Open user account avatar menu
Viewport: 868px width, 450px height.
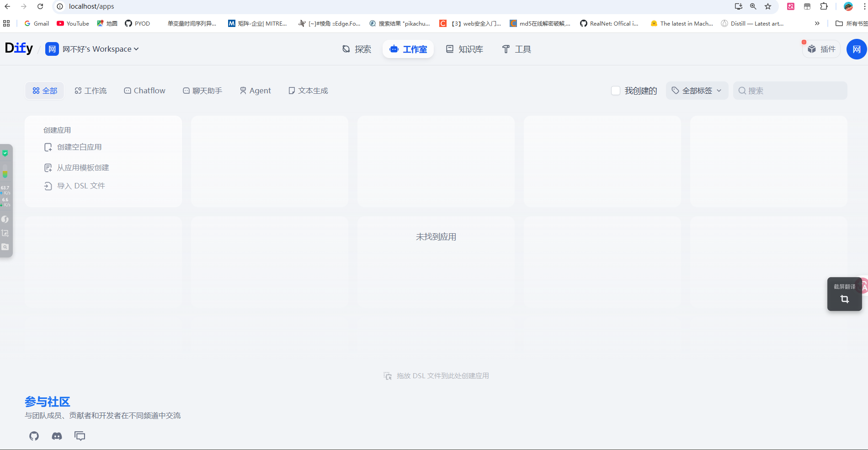(x=857, y=49)
